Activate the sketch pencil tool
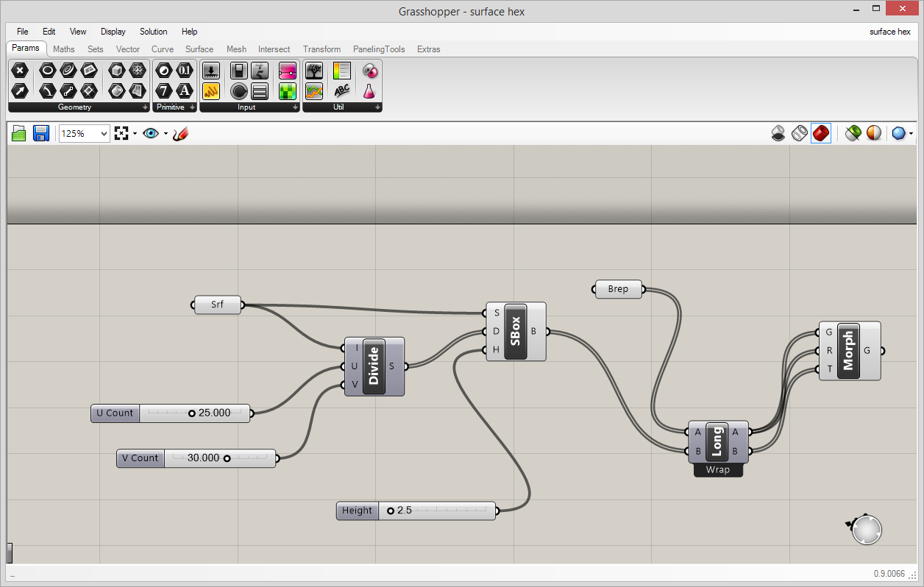Viewport: 924px width, 587px height. coord(181,133)
